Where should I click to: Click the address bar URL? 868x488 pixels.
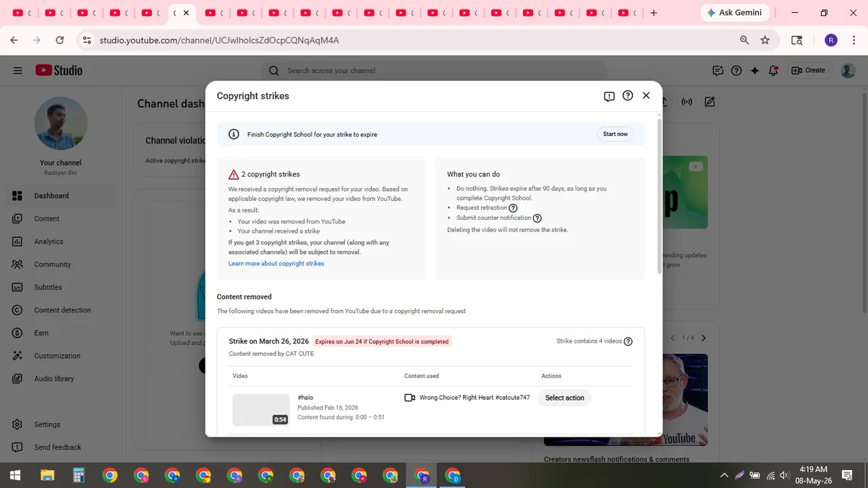tap(219, 40)
